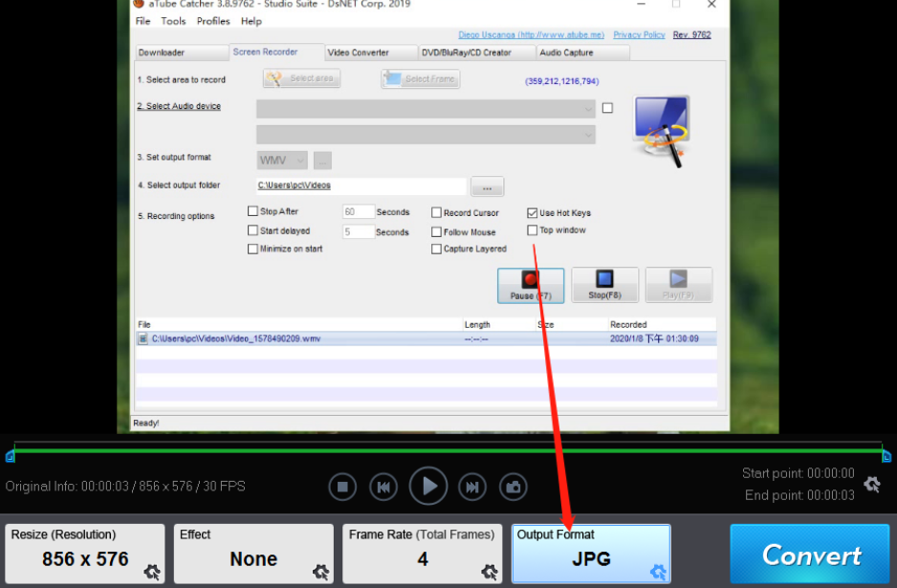Open the first audio device dropdown

tap(426, 109)
